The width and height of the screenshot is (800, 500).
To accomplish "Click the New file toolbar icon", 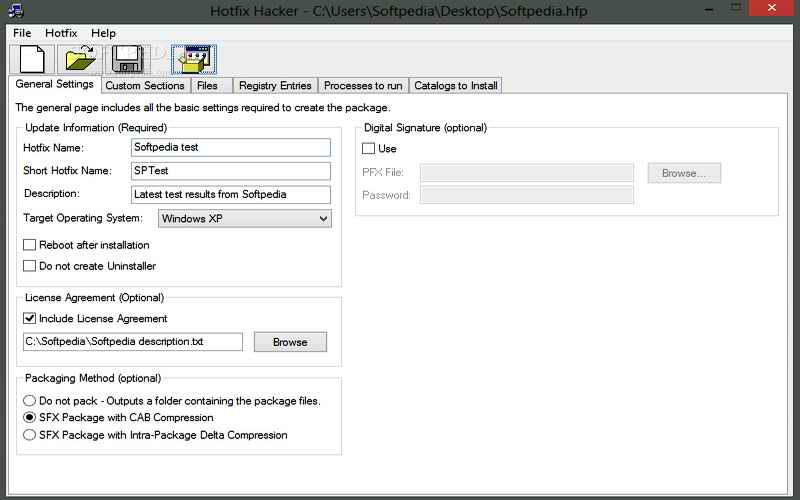I will click(x=33, y=60).
